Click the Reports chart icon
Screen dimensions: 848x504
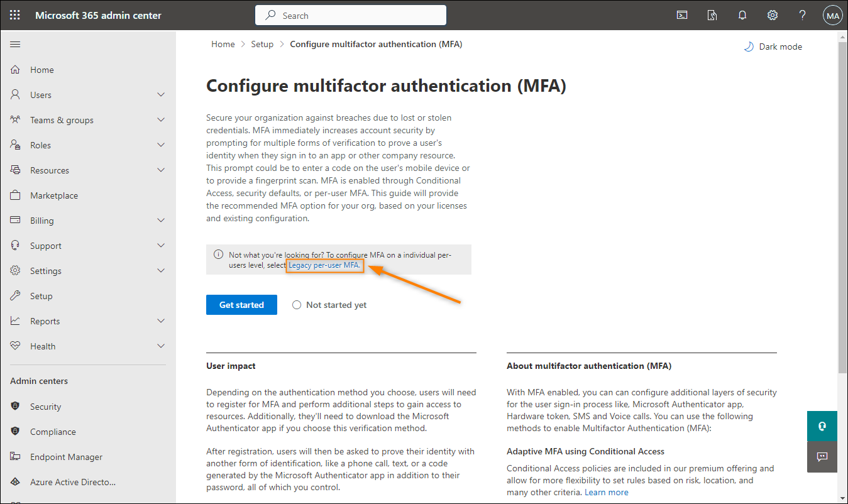[16, 321]
